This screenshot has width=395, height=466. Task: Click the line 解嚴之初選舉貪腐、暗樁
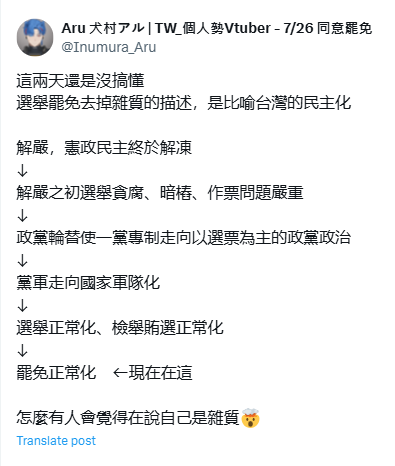(160, 193)
